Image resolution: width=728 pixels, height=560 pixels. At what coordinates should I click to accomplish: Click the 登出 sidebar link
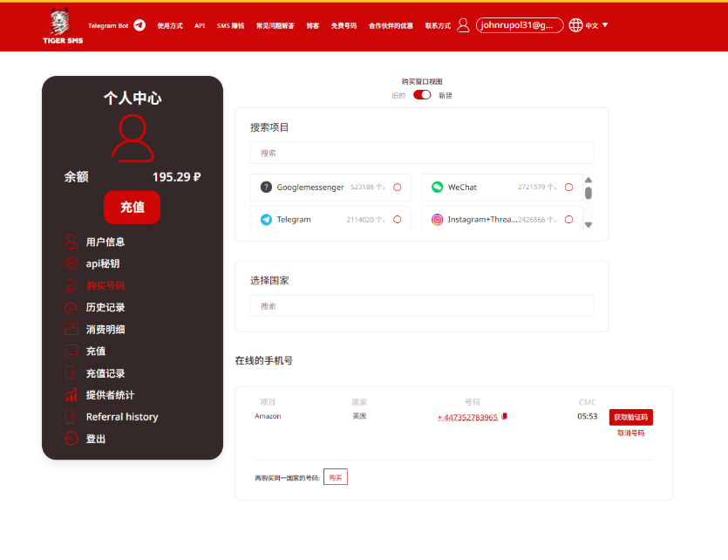[96, 439]
